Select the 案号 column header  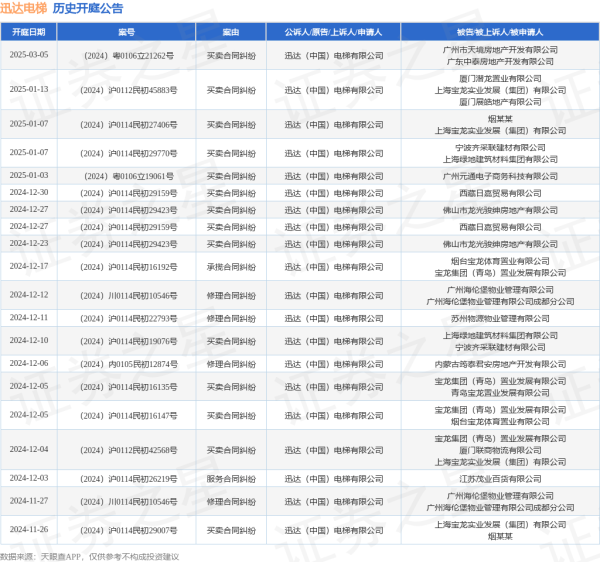click(x=126, y=32)
